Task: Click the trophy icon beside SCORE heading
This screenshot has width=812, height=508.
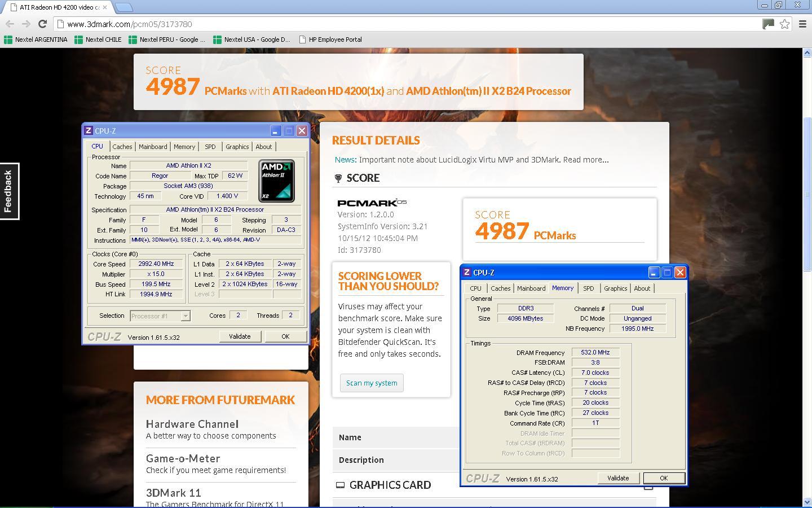Action: (x=338, y=178)
